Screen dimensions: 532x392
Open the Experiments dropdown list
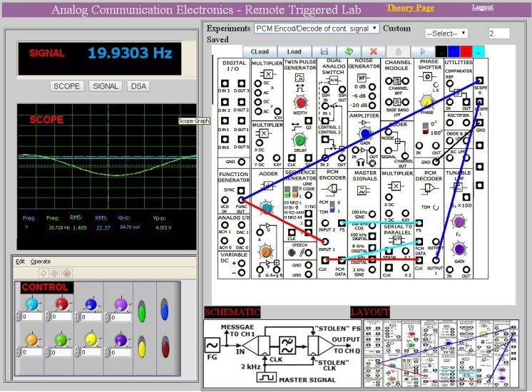pos(316,29)
